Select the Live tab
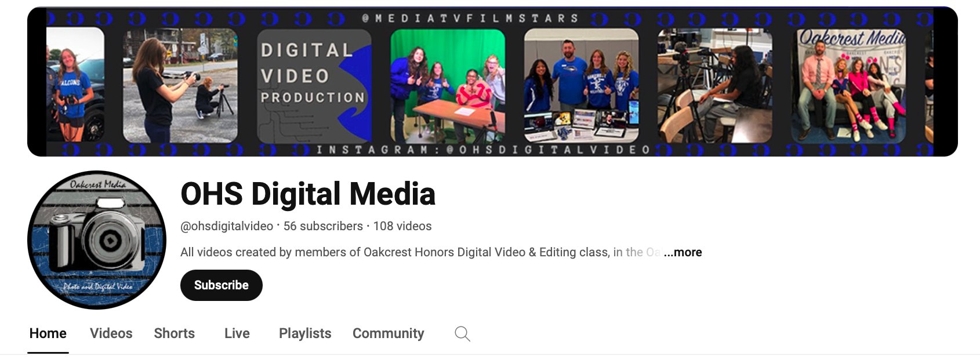Viewport: 980px width, 363px height. (237, 333)
